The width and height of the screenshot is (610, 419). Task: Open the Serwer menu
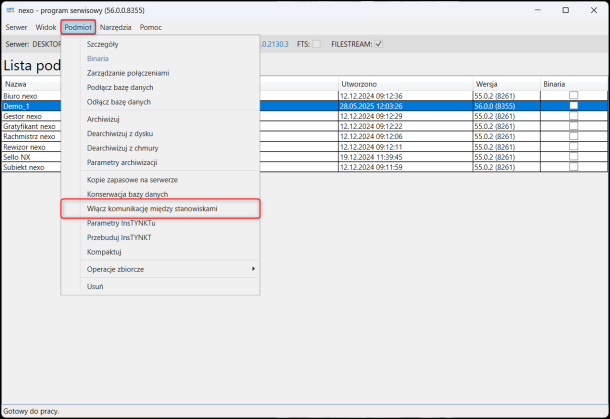tap(16, 27)
